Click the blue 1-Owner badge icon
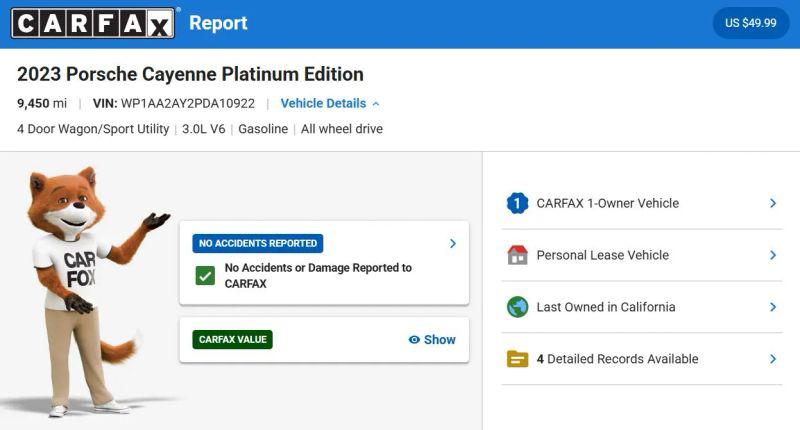This screenshot has width=800, height=430. pyautogui.click(x=517, y=203)
